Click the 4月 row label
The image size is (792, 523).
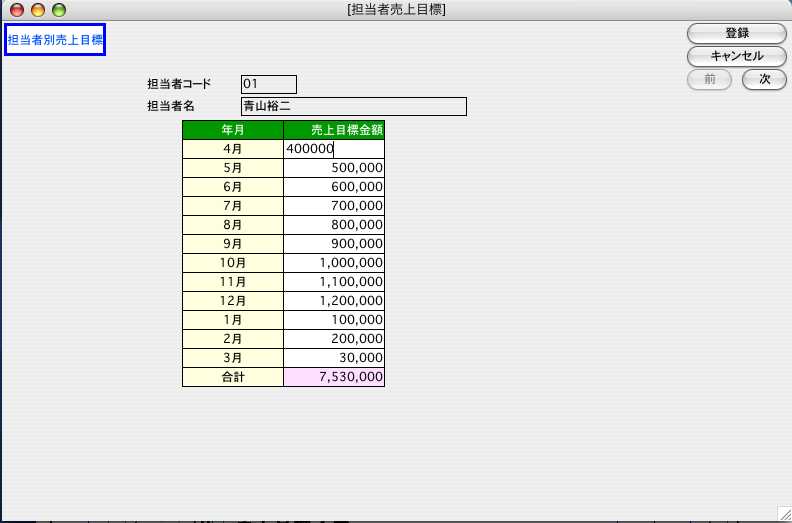coord(233,149)
